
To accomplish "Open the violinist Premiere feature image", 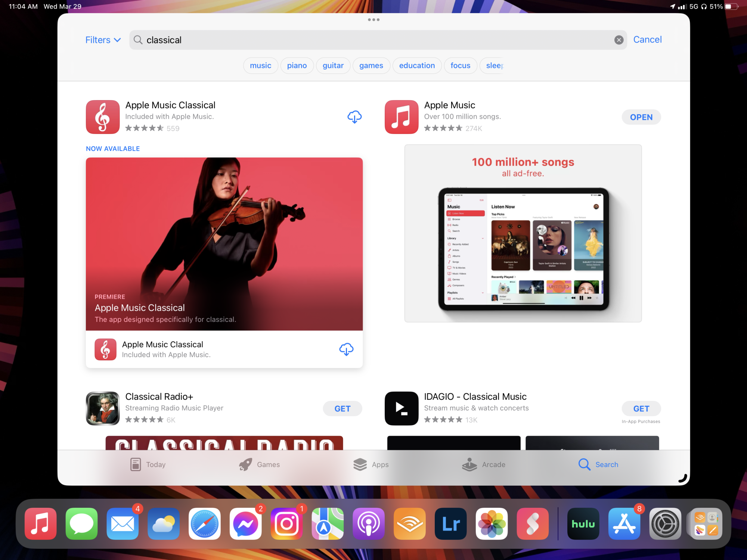I will [x=224, y=244].
